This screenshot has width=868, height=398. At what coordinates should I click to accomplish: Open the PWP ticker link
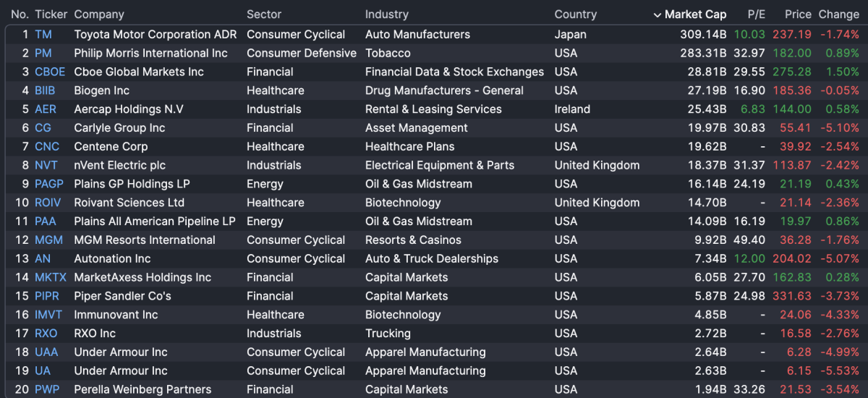(x=47, y=390)
